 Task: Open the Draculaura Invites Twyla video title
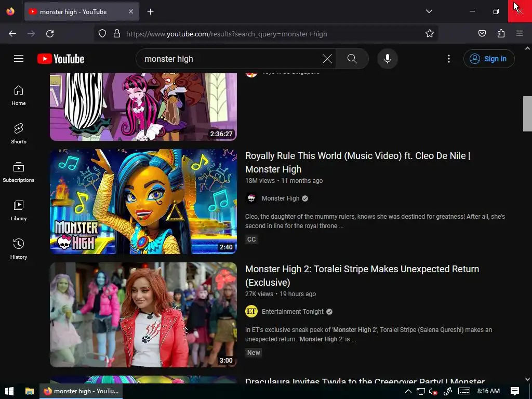(365, 381)
